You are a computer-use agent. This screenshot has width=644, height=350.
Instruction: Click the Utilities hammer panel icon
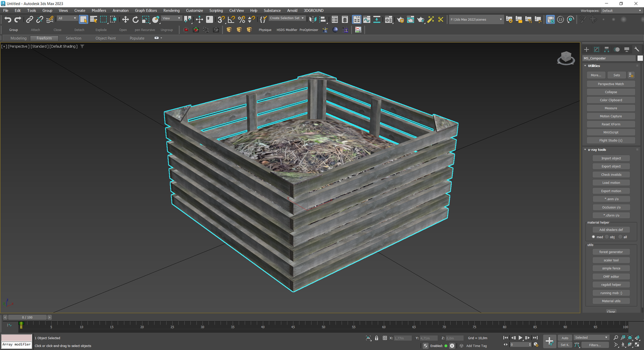(636, 49)
